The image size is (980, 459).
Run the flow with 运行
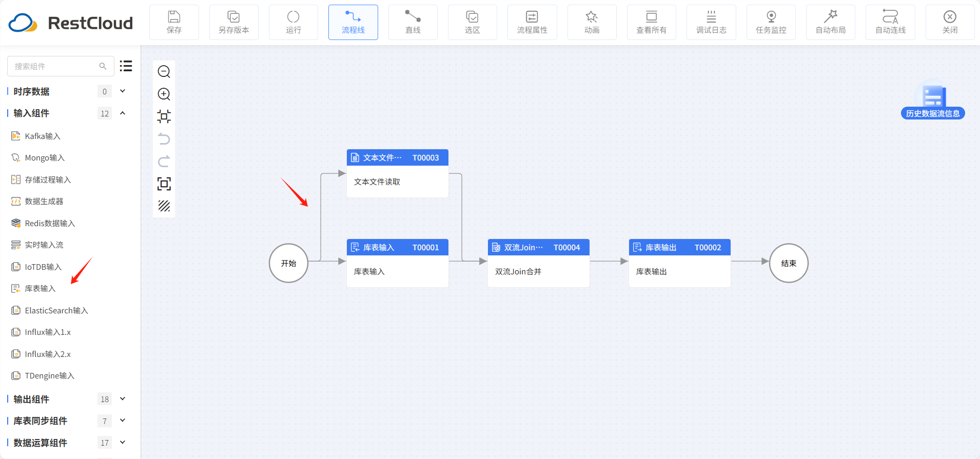coord(293,23)
